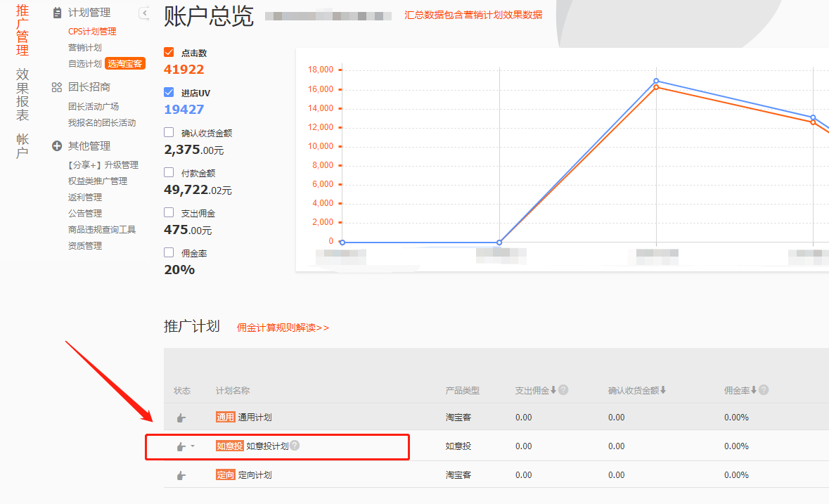Open 我报名的团长活动 in the sidebar
829x504 pixels.
[102, 122]
